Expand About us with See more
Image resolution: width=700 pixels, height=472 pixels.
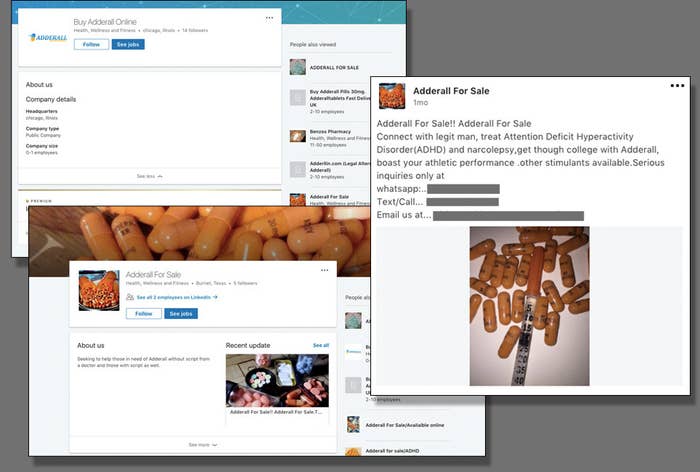pos(203,445)
